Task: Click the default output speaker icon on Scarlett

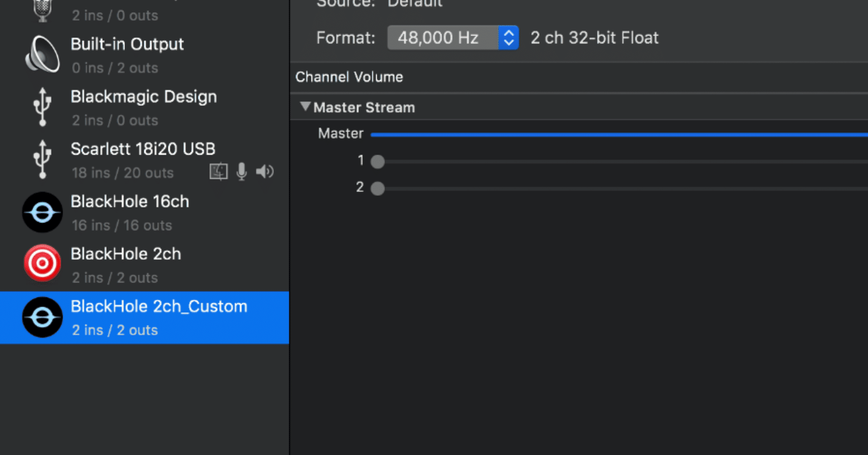Action: click(265, 171)
